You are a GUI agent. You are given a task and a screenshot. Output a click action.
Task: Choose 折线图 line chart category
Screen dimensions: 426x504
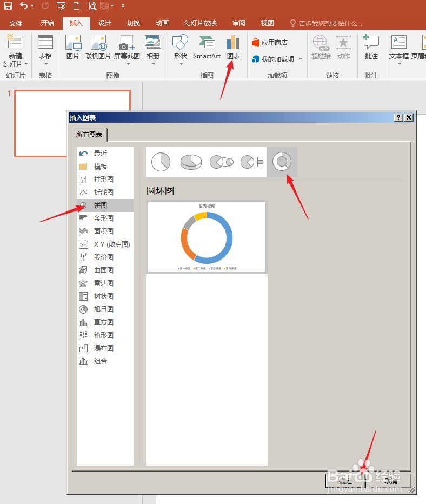[105, 192]
